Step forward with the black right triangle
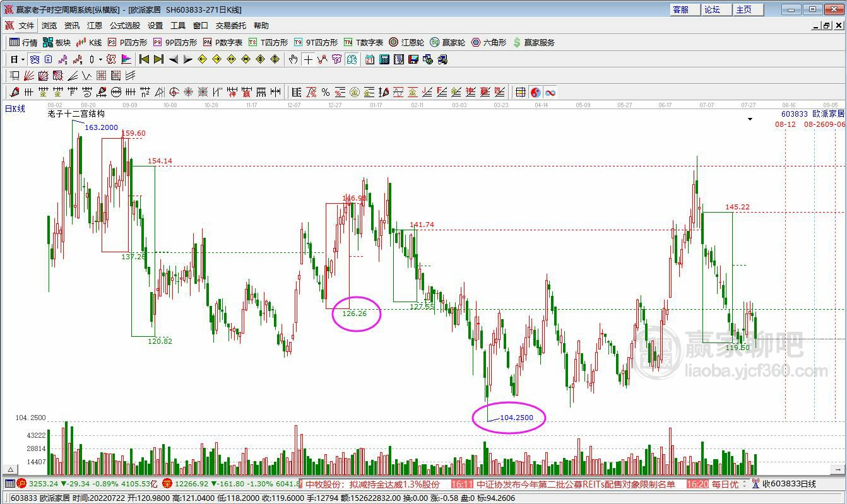This screenshot has width=847, height=504. click(188, 59)
